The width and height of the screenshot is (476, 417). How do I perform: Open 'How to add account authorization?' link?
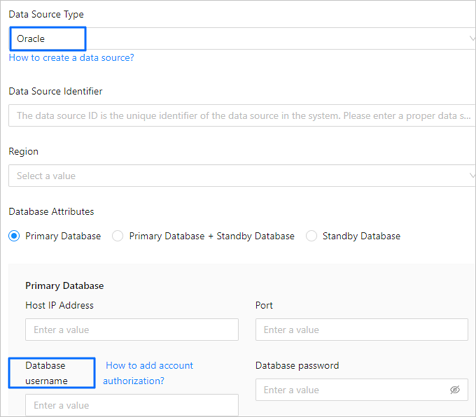click(x=148, y=373)
